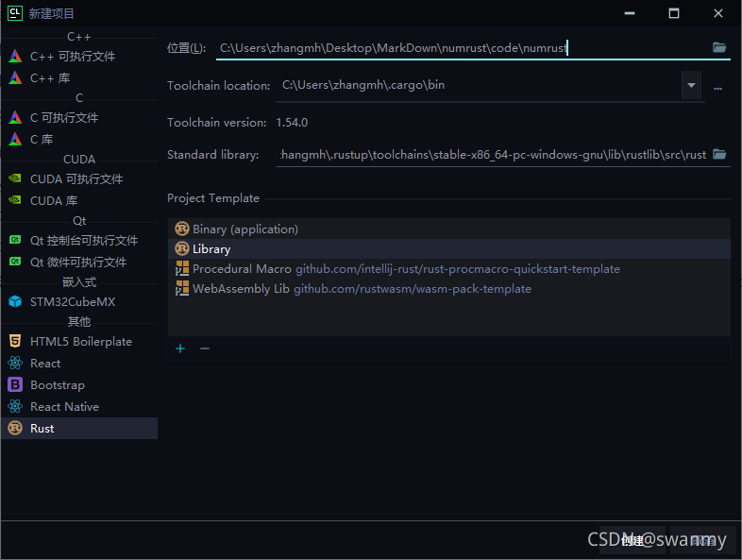Click the CUDA category header
742x560 pixels.
point(79,160)
